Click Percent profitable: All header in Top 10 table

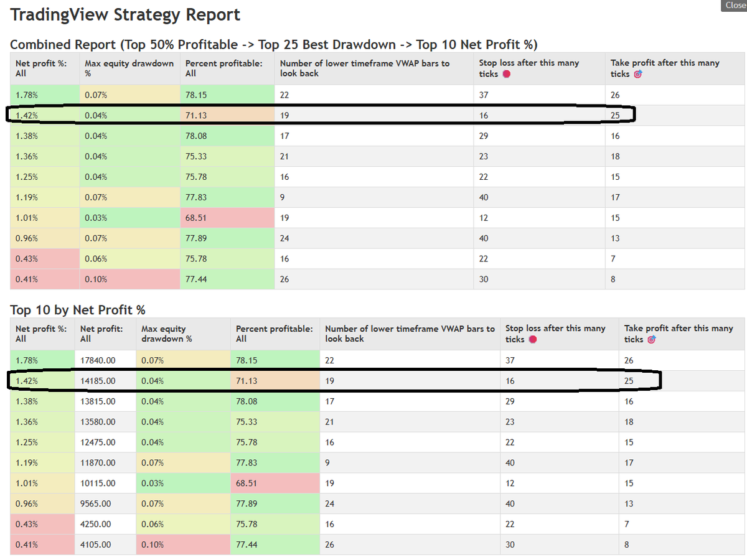275,334
